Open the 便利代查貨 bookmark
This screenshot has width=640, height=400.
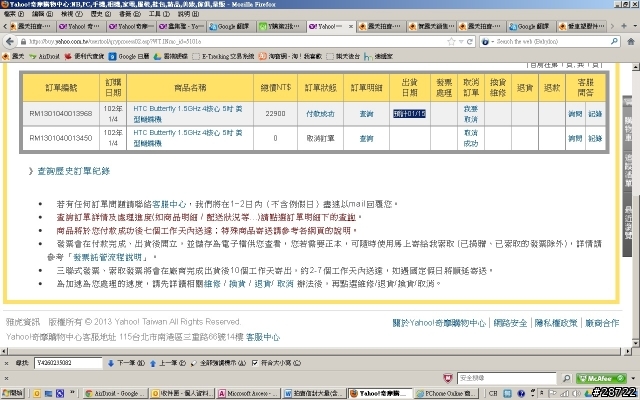[x=84, y=56]
